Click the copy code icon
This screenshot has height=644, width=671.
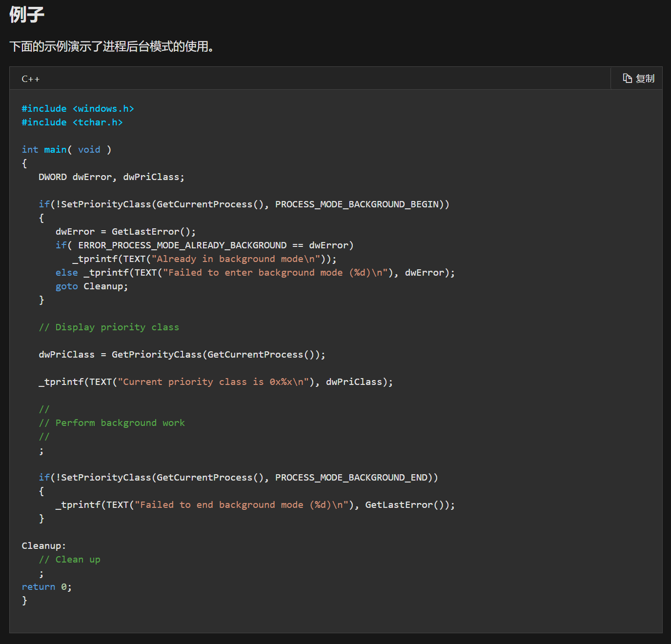pyautogui.click(x=628, y=79)
